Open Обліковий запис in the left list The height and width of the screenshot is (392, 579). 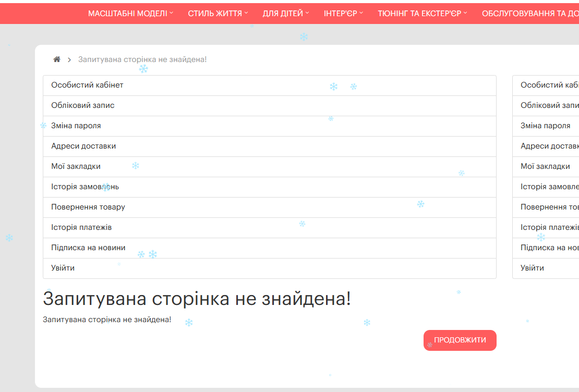click(270, 106)
